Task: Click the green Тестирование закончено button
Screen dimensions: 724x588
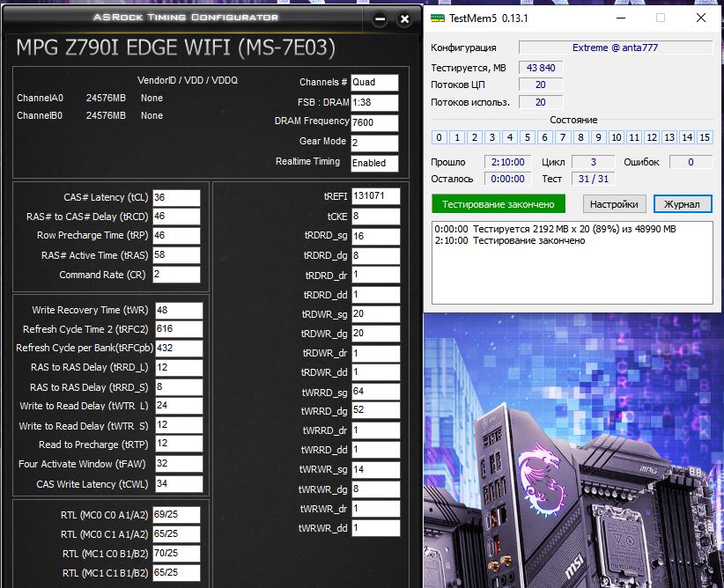Action: click(x=499, y=204)
